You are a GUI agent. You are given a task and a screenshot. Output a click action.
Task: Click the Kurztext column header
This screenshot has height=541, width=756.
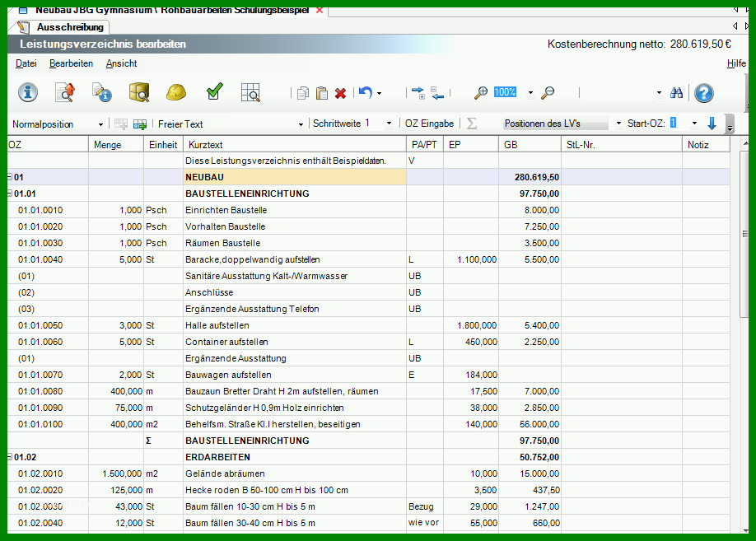click(x=295, y=145)
